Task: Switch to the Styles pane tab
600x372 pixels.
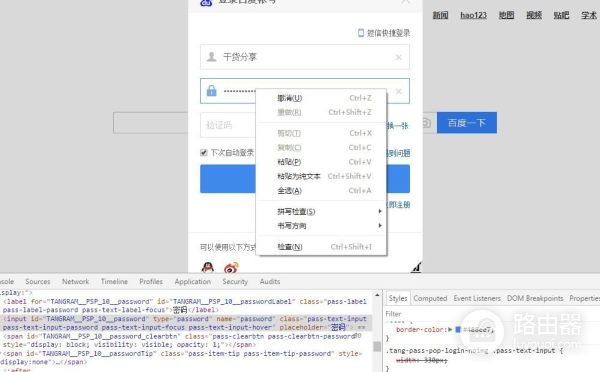Action: (x=398, y=298)
